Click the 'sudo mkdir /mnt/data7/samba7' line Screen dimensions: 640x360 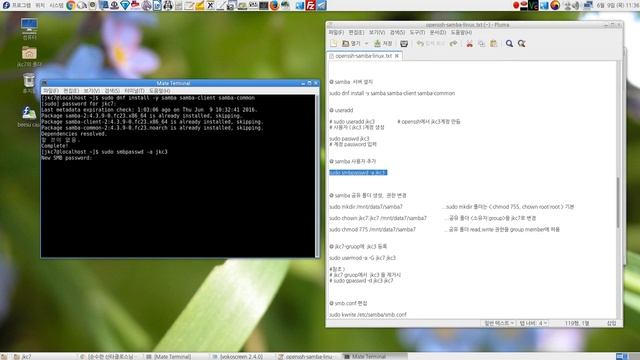point(366,207)
